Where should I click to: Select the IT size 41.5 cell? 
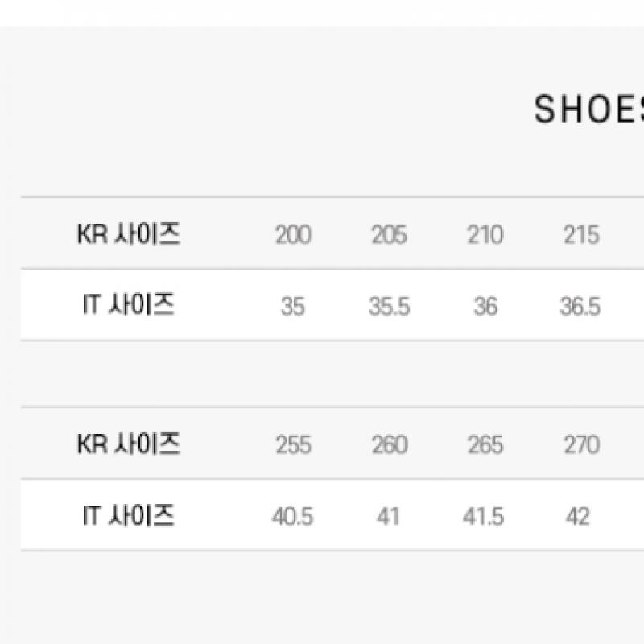point(484,516)
